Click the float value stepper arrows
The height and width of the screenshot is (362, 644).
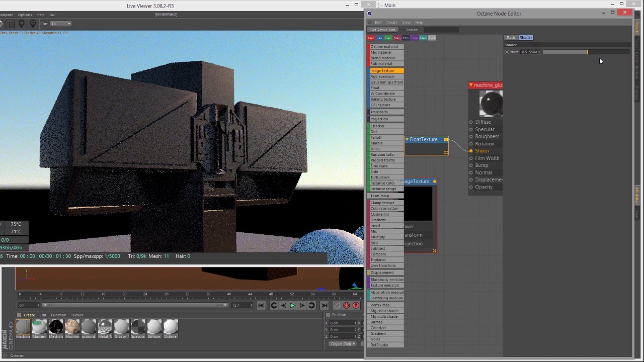[x=539, y=52]
